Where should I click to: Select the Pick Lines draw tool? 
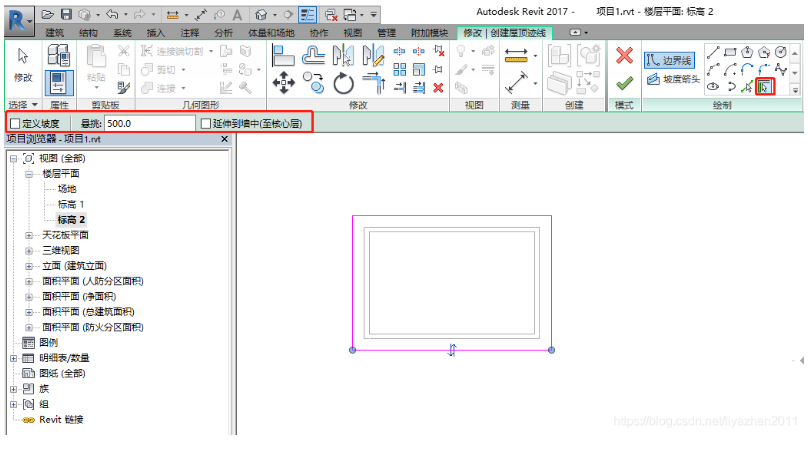(747, 87)
